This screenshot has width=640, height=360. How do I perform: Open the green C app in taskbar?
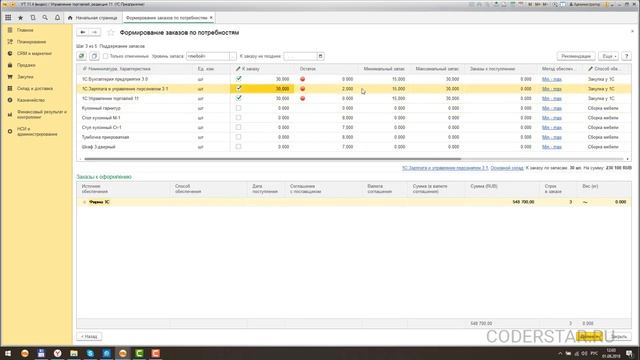point(139,353)
